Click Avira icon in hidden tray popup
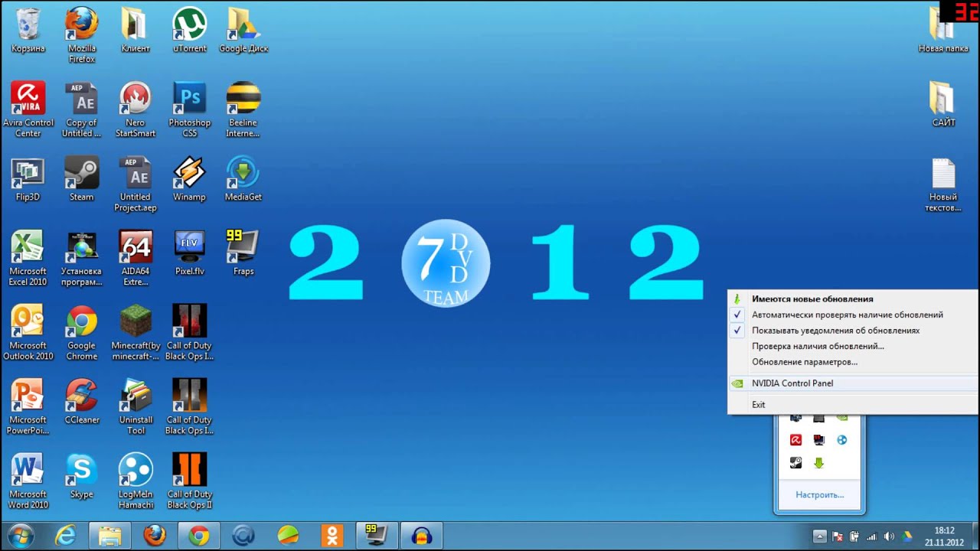The width and height of the screenshot is (980, 551). point(796,440)
